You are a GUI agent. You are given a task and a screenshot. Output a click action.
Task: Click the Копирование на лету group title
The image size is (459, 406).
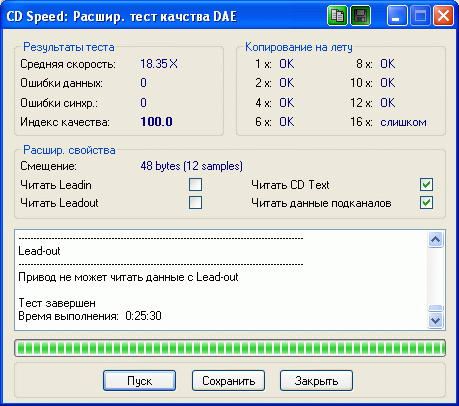pyautogui.click(x=299, y=47)
